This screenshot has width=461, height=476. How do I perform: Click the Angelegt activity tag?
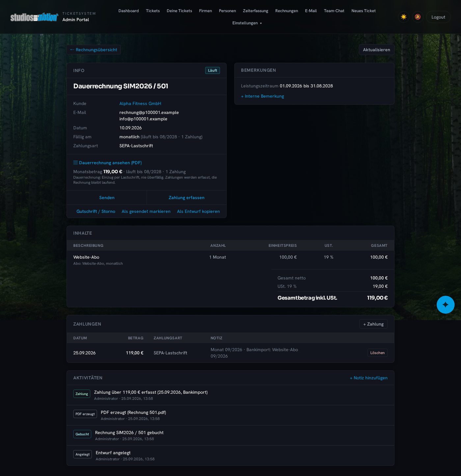(x=82, y=454)
